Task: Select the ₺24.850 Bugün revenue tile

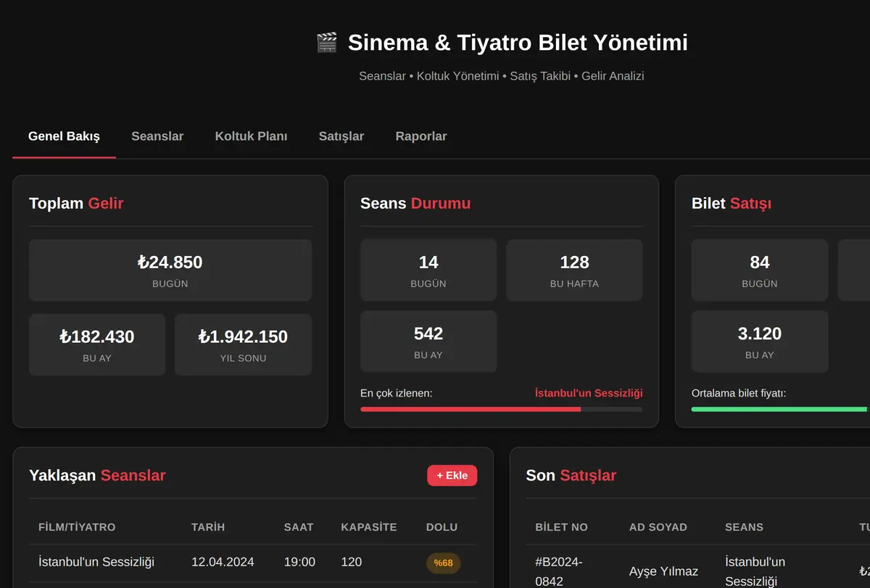Action: (x=170, y=270)
